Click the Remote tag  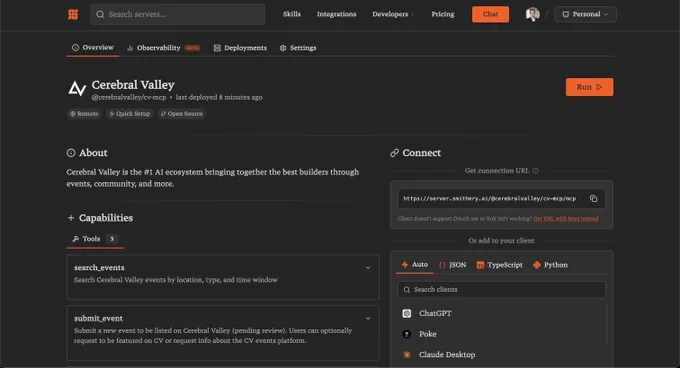(x=84, y=114)
